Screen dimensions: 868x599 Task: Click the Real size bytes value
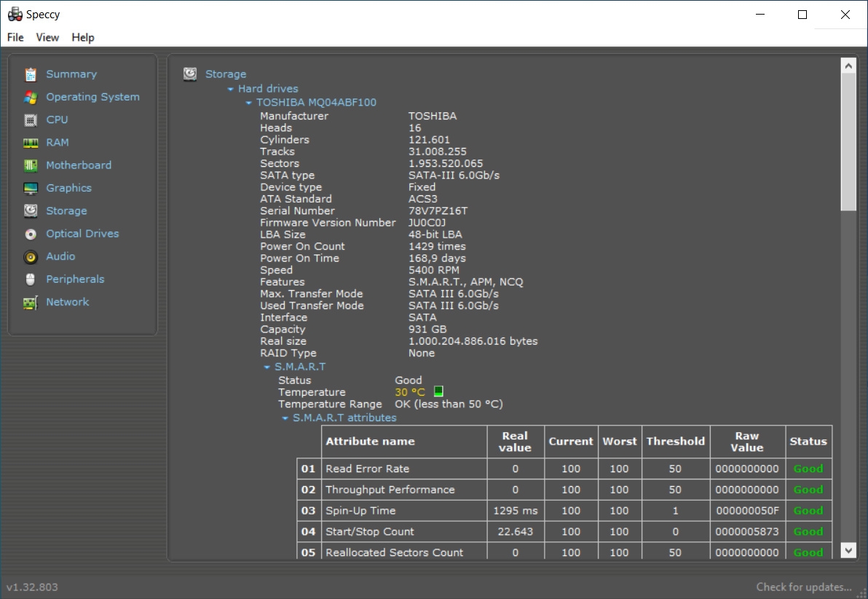coord(473,341)
